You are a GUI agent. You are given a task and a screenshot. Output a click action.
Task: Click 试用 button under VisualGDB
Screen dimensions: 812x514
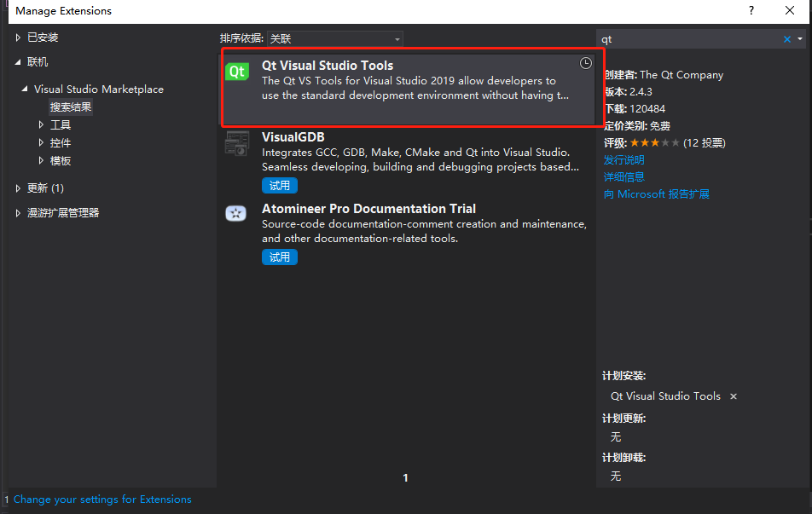tap(280, 186)
